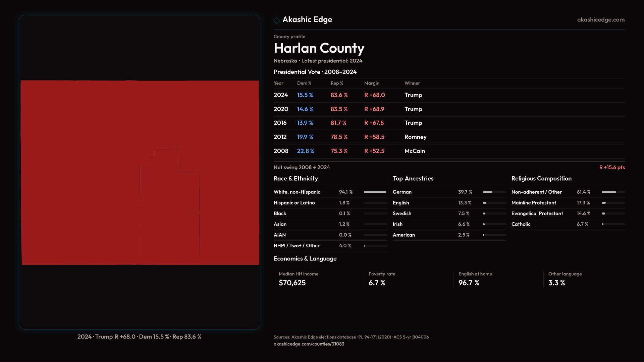Click the Harlan County title heading

click(319, 48)
